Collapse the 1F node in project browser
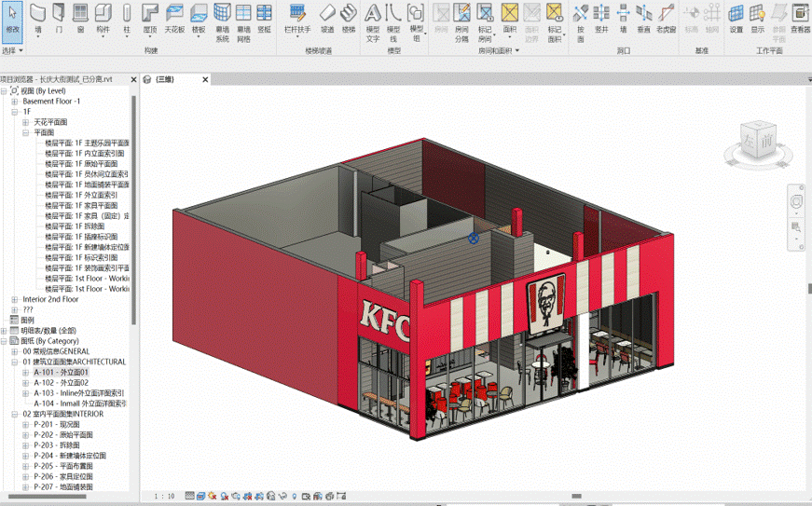The image size is (812, 506). [x=15, y=112]
